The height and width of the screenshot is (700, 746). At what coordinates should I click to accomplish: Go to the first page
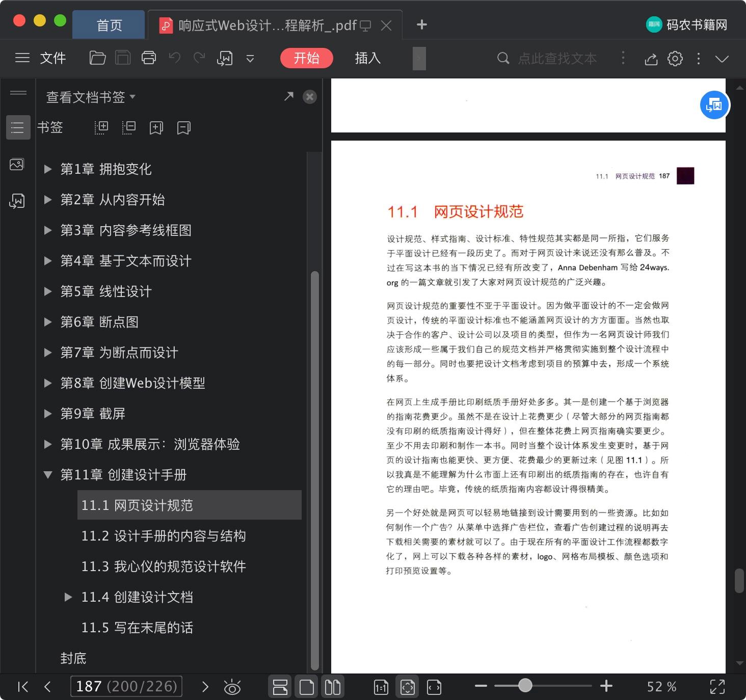click(x=22, y=687)
